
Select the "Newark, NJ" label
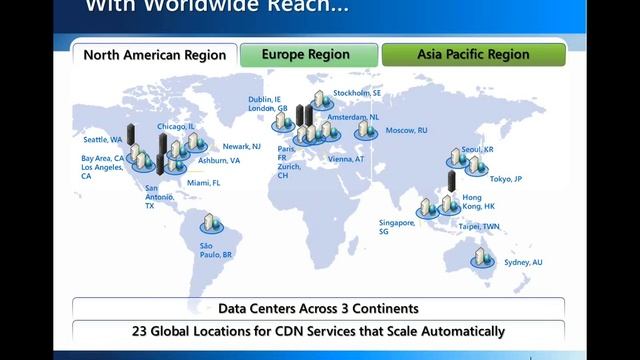click(x=242, y=146)
